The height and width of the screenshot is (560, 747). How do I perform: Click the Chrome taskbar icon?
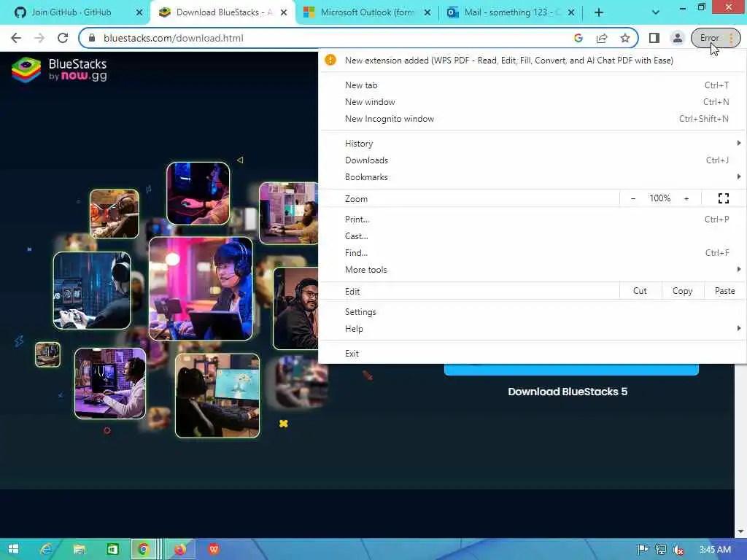coord(143,549)
